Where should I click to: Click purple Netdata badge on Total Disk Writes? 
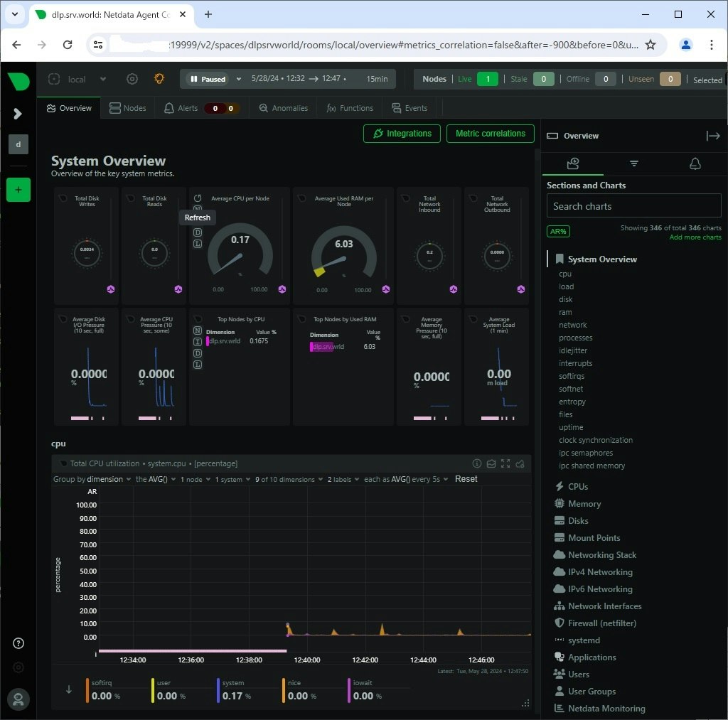[110, 289]
